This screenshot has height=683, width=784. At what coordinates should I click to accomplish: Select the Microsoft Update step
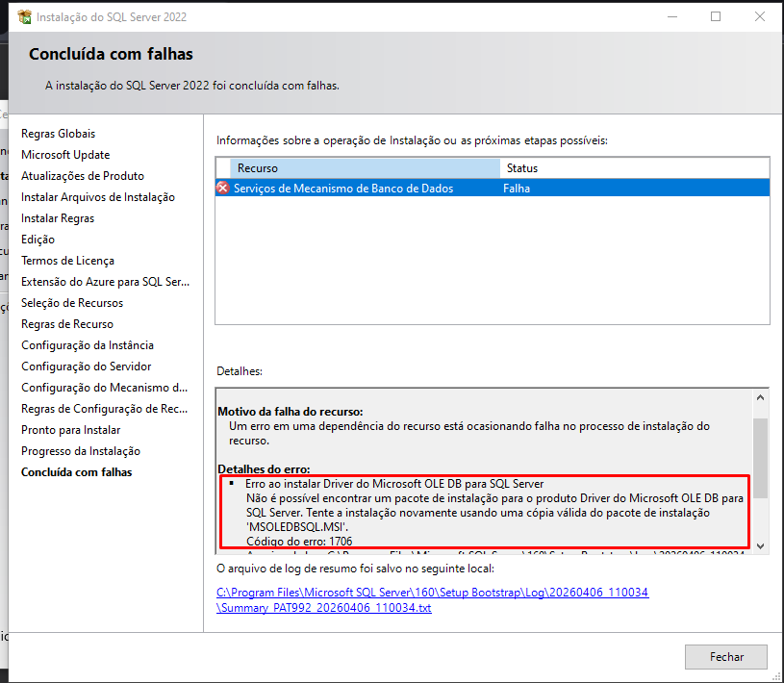[65, 155]
